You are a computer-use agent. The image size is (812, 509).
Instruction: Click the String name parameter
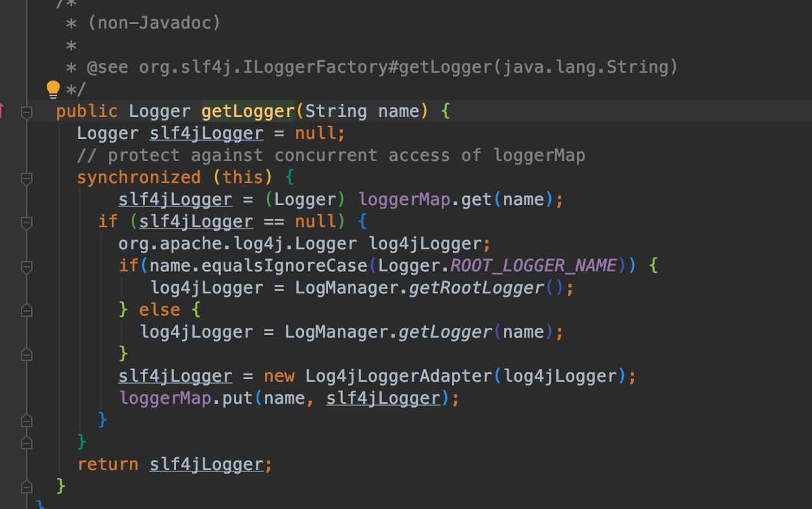point(362,111)
